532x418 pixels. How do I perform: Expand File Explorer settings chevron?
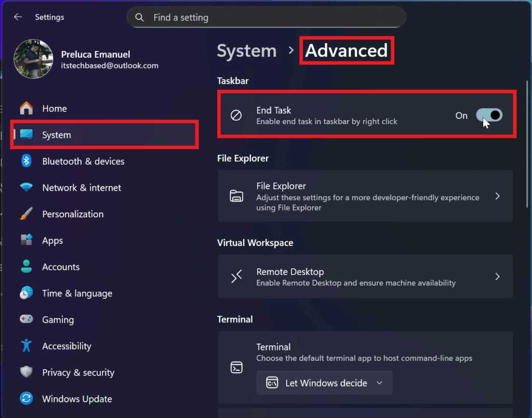(497, 196)
